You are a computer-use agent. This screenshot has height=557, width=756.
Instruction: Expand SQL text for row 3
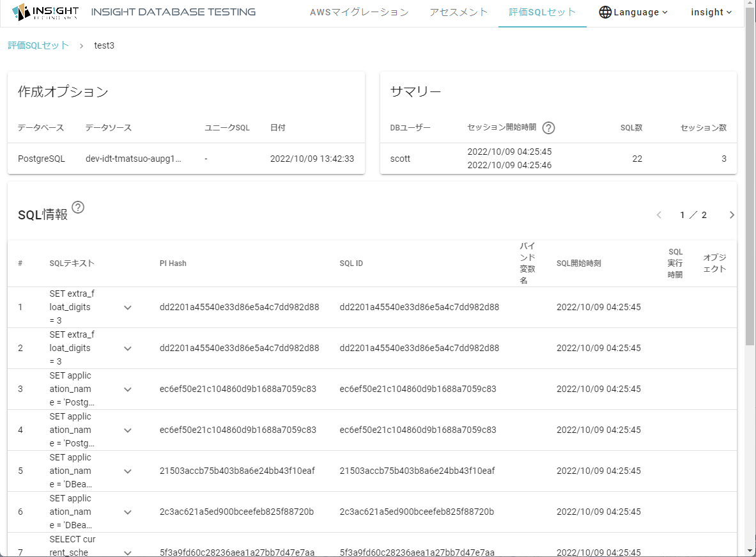click(x=128, y=389)
